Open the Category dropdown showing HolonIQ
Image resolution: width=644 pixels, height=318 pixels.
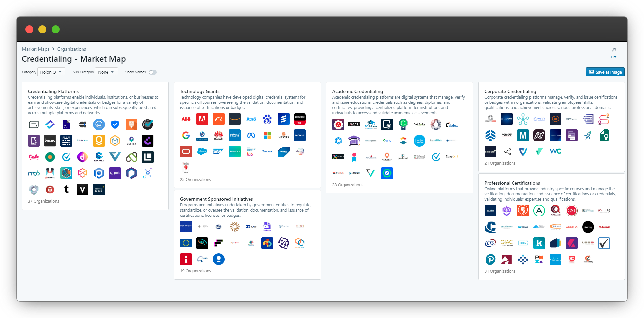52,72
